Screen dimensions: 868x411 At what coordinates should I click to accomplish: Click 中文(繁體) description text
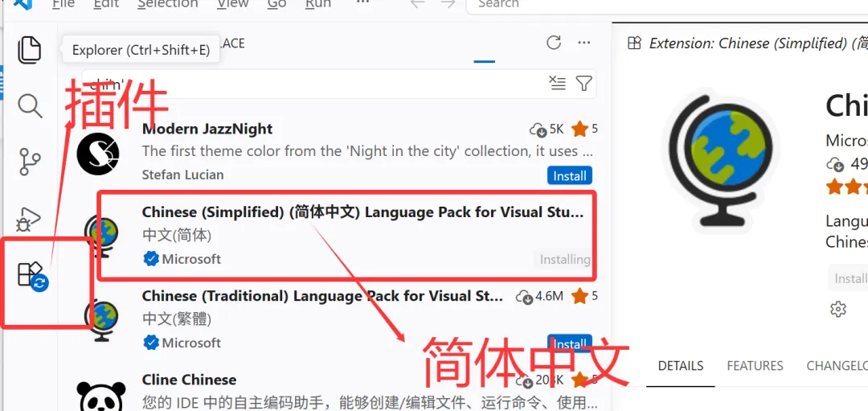click(x=177, y=319)
